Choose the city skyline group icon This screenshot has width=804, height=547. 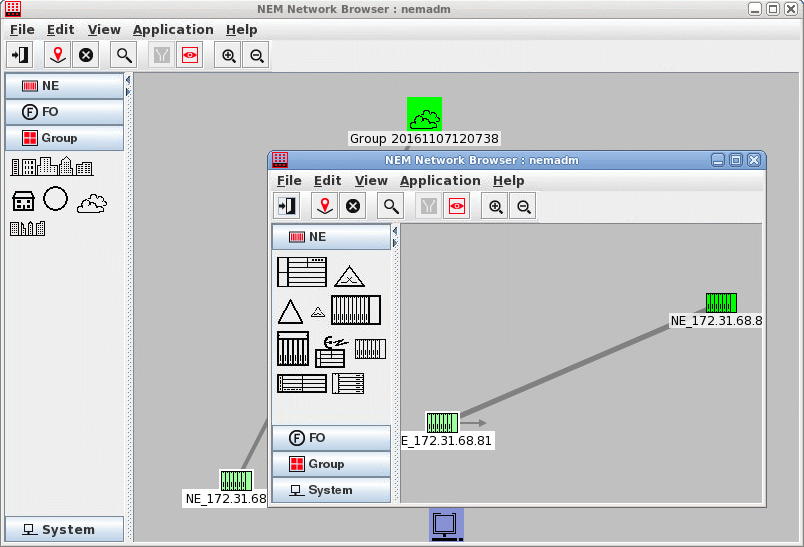(x=52, y=167)
